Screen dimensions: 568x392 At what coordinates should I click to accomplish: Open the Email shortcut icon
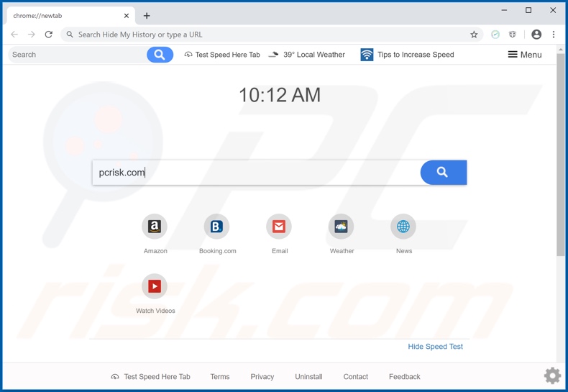tap(279, 227)
